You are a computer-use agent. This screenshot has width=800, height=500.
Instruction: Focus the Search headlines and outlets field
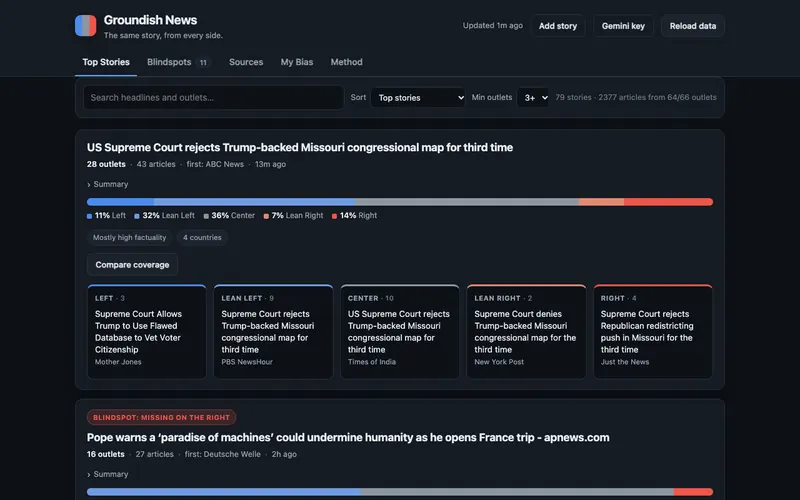pyautogui.click(x=213, y=97)
